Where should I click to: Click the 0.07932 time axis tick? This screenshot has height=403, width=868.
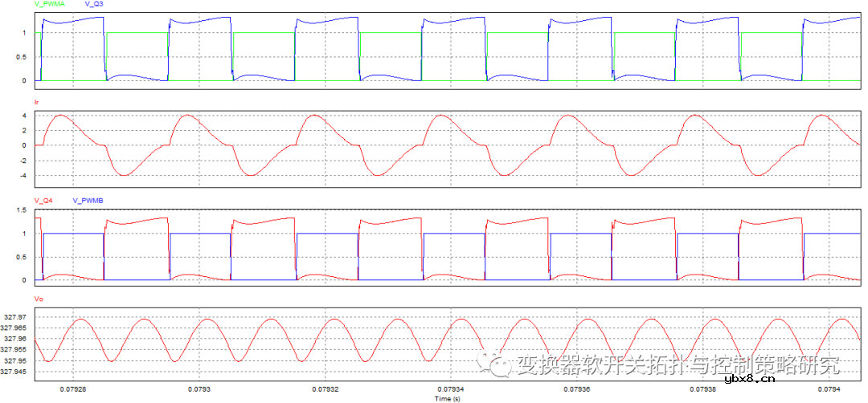click(325, 389)
